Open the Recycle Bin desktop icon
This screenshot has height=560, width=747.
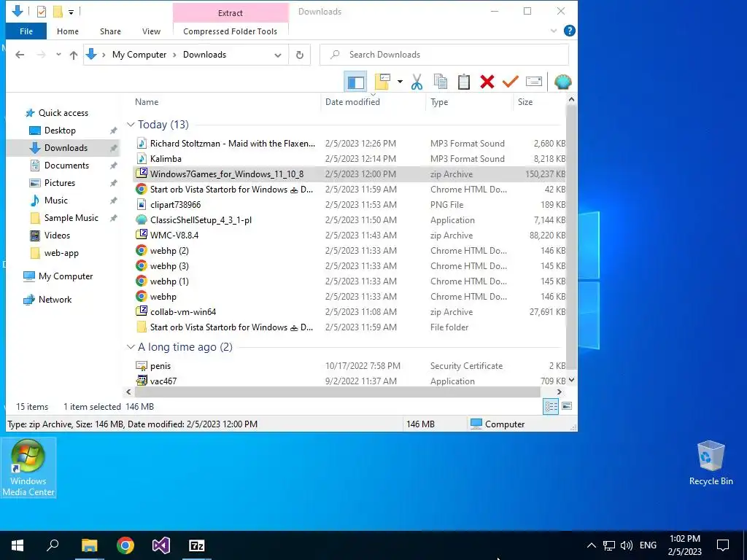711,463
